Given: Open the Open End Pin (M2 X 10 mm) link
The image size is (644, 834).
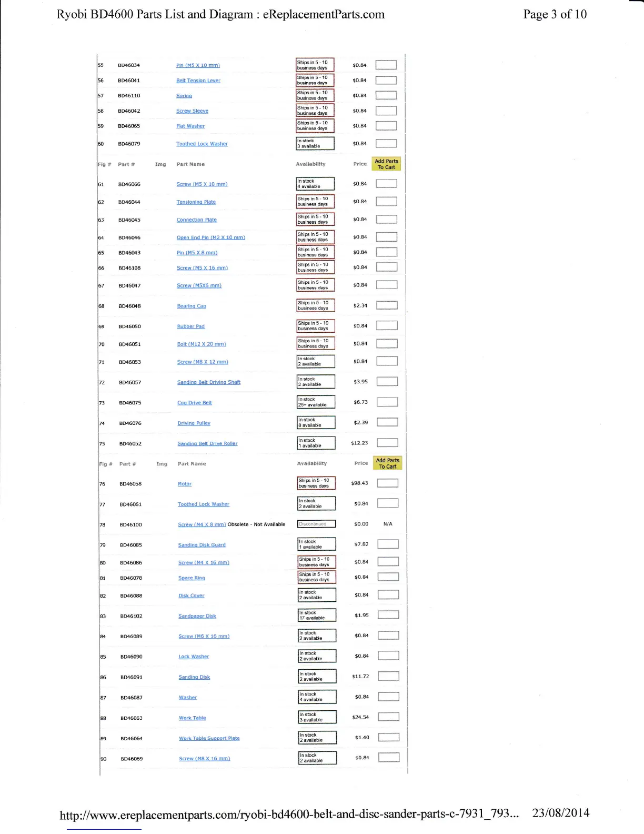Looking at the screenshot, I should [x=211, y=237].
